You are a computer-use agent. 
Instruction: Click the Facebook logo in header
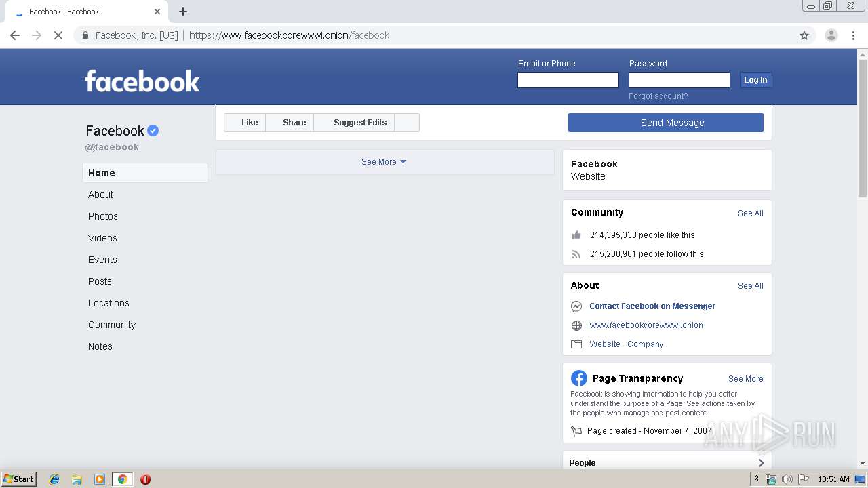[x=142, y=81]
